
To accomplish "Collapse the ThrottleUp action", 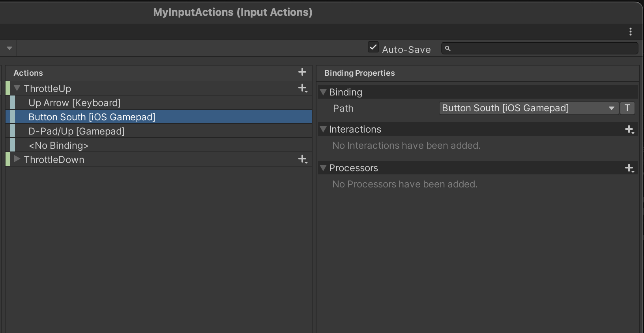I will [x=17, y=88].
